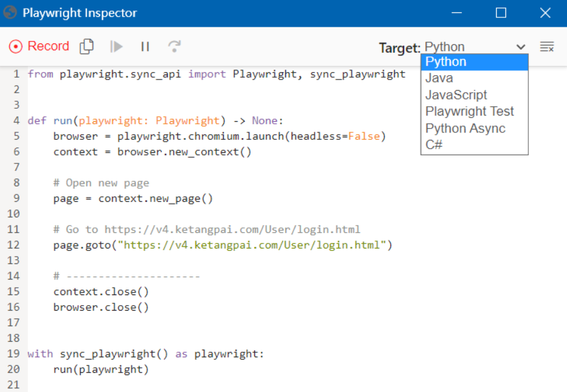The width and height of the screenshot is (567, 392).
Task: Click the "# Open new page" comment
Action: click(101, 183)
